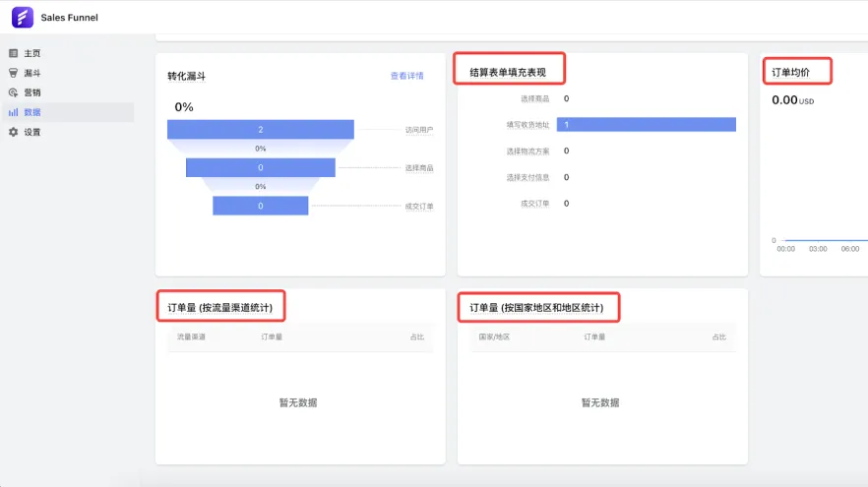868x487 pixels.
Task: Click the 选择支付信息 row label
Action: coord(527,178)
